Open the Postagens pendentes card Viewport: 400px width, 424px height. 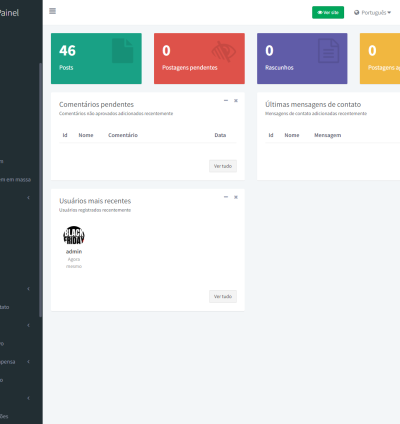coord(199,58)
